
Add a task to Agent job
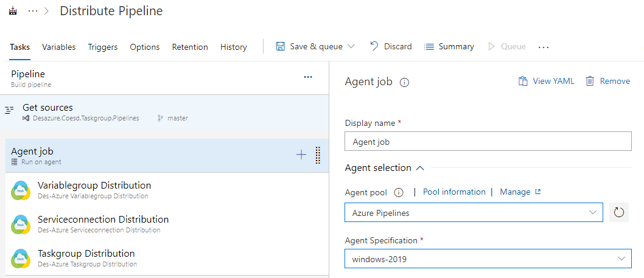pyautogui.click(x=301, y=155)
